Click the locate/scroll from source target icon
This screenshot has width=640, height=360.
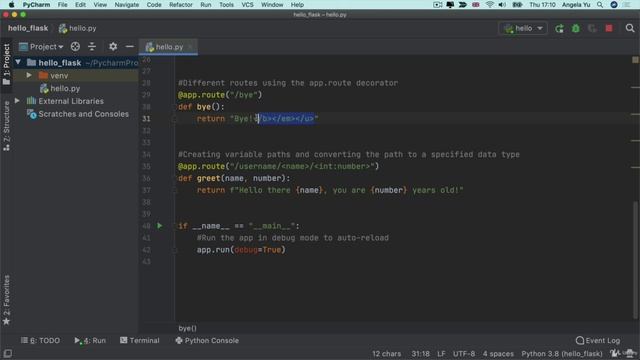coord(75,47)
